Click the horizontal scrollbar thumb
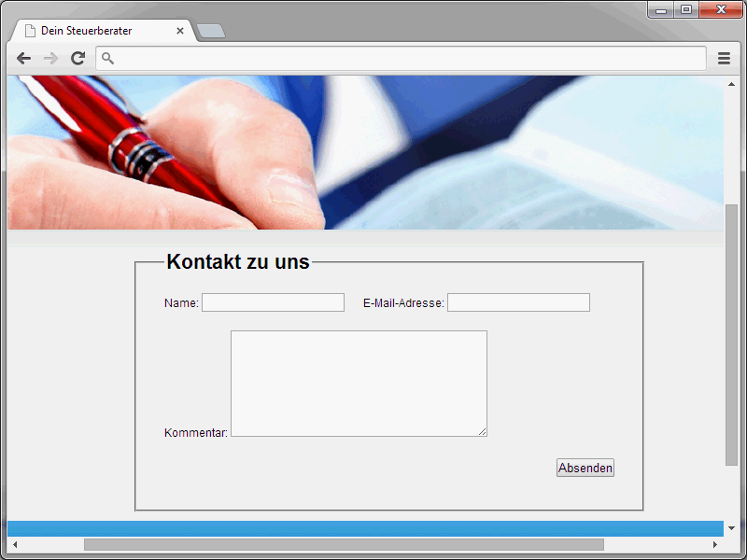The height and width of the screenshot is (560, 747). pyautogui.click(x=344, y=544)
